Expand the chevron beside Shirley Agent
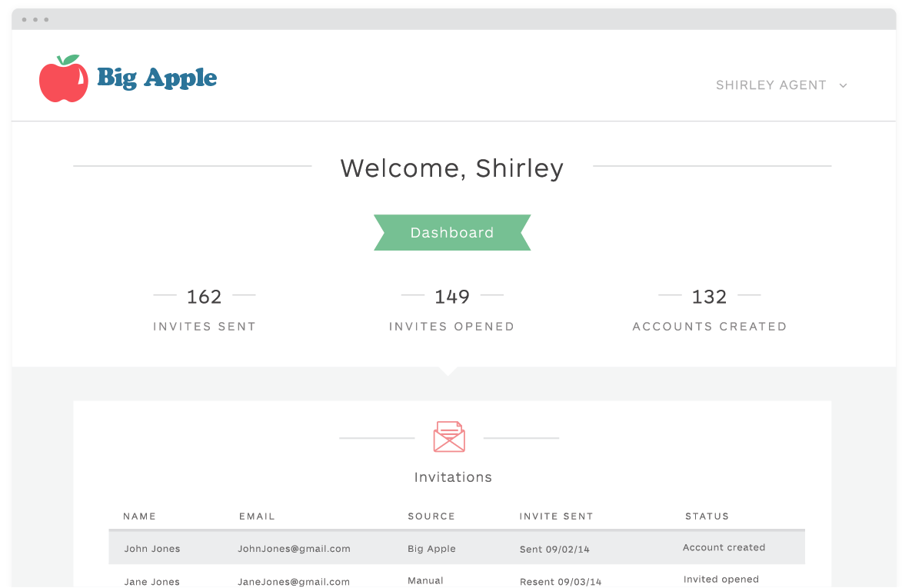 coord(843,85)
